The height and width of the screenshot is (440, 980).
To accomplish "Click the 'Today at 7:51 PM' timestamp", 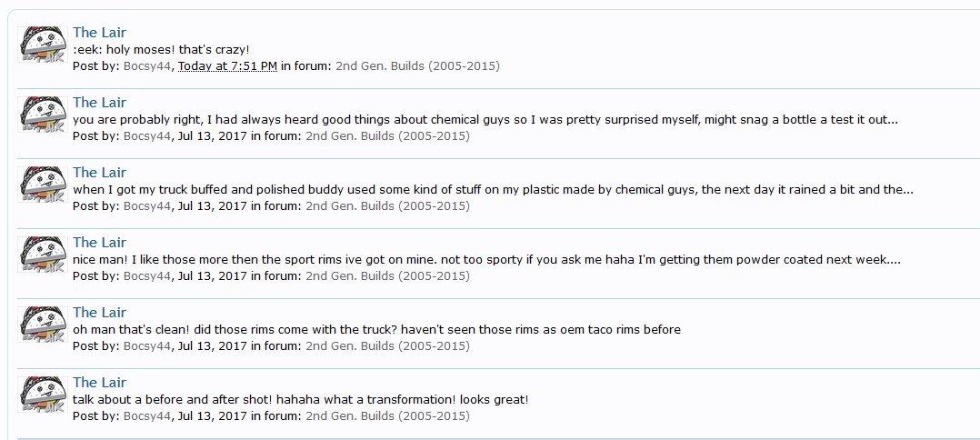I will pyautogui.click(x=227, y=66).
